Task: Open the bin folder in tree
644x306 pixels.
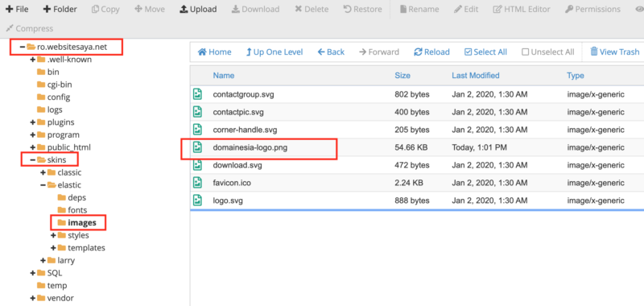Action: click(x=48, y=72)
